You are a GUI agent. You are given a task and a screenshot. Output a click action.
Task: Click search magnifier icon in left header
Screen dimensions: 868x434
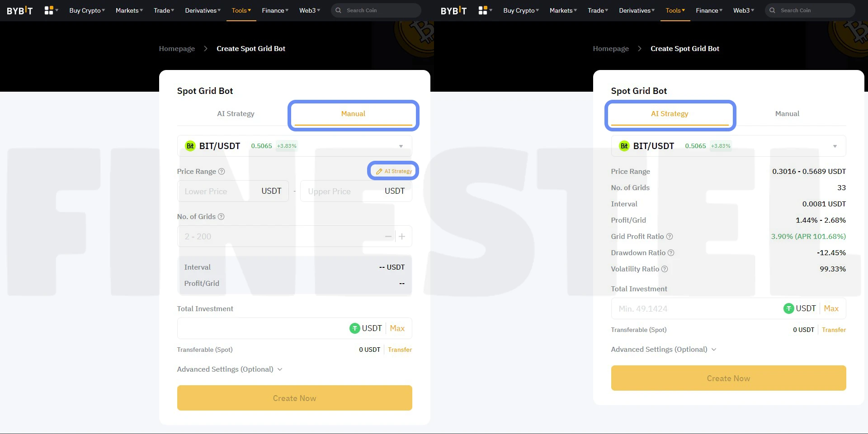click(338, 10)
